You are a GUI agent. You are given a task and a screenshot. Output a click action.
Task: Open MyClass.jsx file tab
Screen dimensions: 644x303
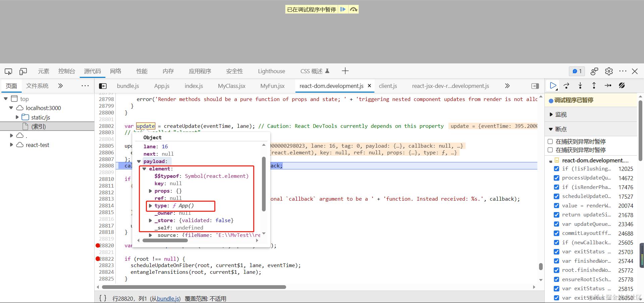point(231,86)
